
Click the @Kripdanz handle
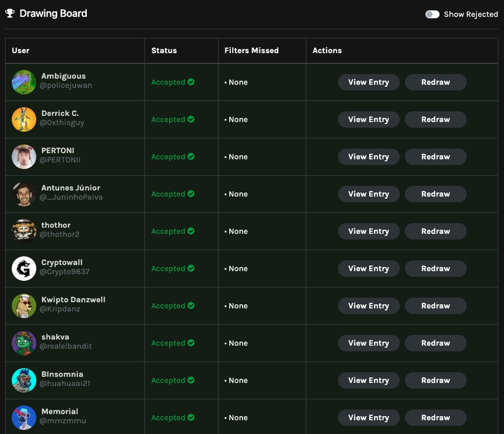pos(60,309)
